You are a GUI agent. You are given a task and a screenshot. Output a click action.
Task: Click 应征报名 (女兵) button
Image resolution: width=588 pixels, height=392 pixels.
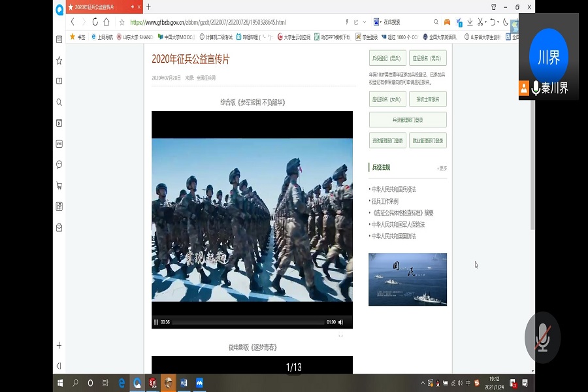387,99
